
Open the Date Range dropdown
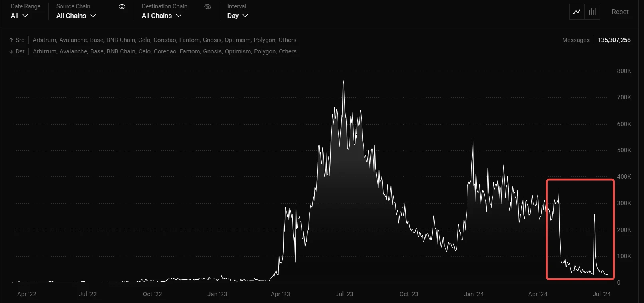tap(19, 16)
